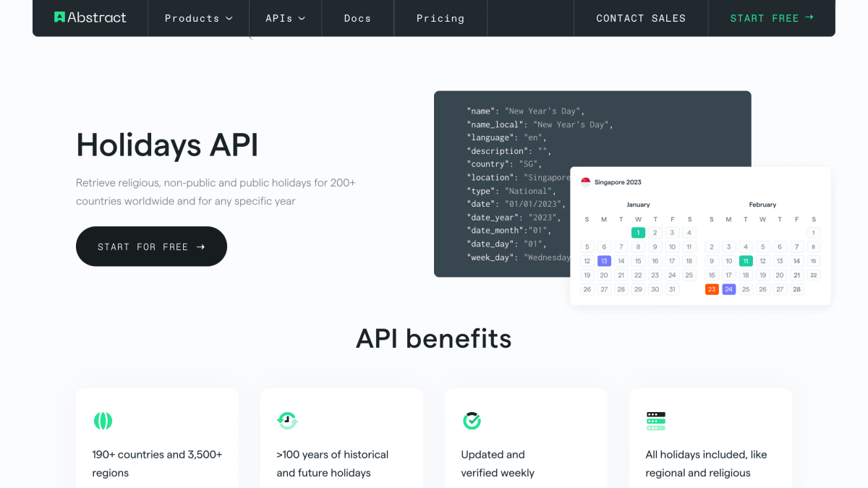Click the "name": "New Year's Day" code line
This screenshot has width=868, height=488.
[x=526, y=111]
